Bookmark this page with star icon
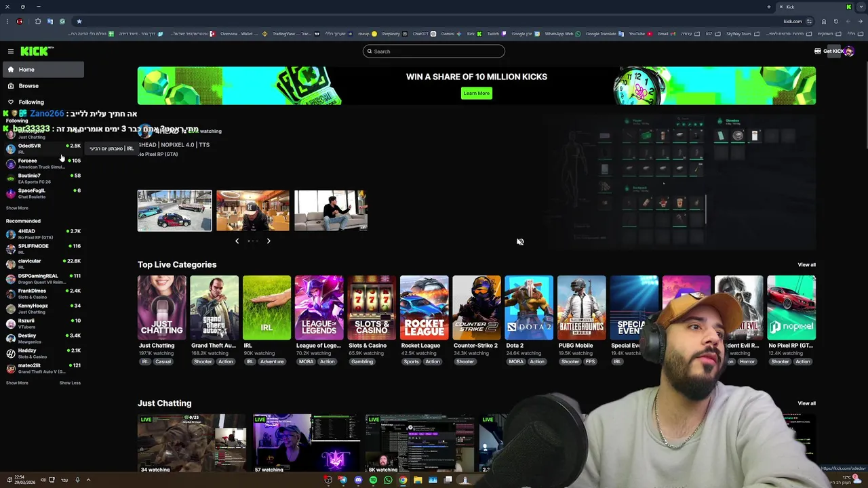 79,21
